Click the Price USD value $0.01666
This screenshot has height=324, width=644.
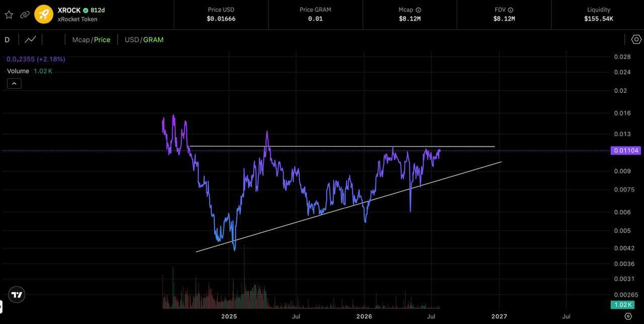coord(221,19)
